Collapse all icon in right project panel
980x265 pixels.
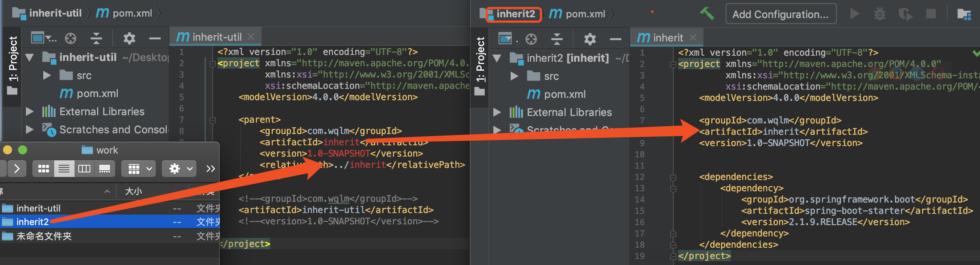click(557, 39)
